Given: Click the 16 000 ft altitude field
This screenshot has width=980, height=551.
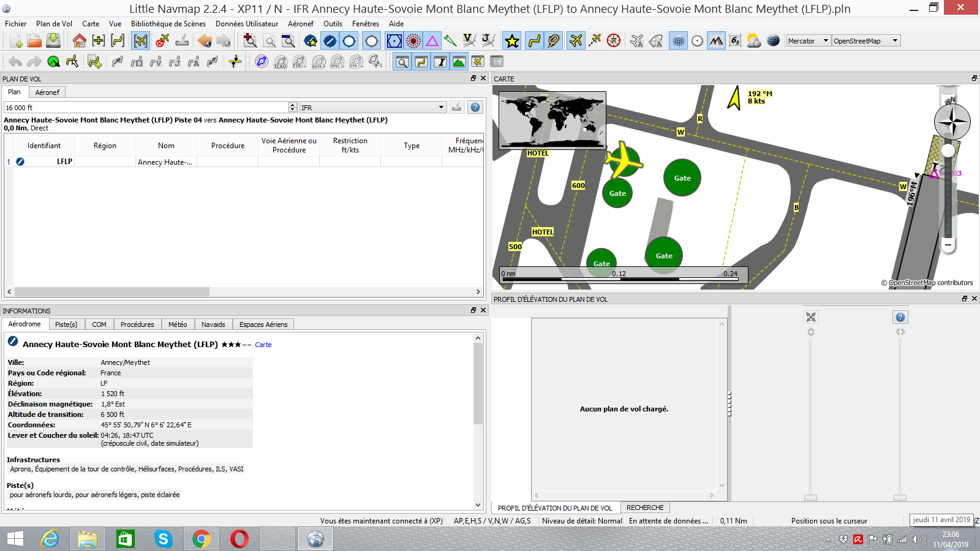Looking at the screenshot, I should point(146,108).
